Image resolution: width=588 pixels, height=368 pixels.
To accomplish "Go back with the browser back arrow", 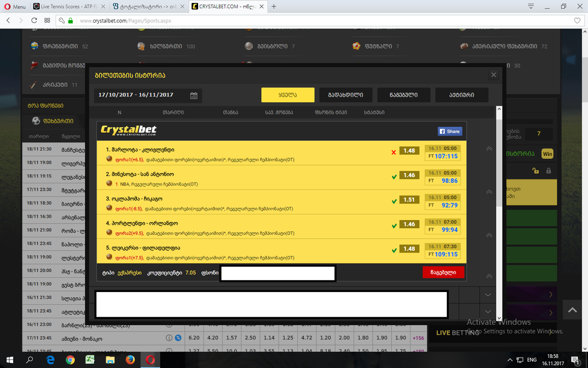I will tap(8, 20).
